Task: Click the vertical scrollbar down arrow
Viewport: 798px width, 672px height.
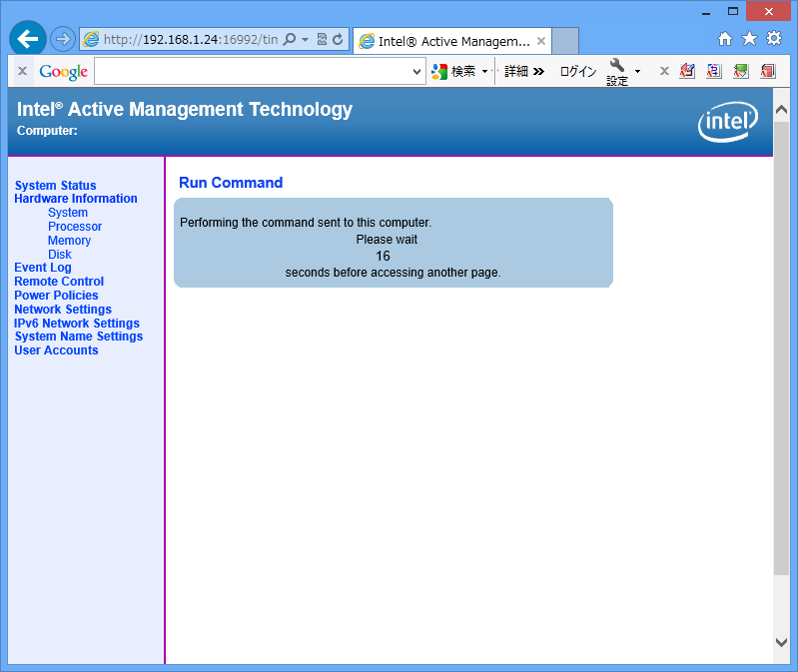Action: [x=781, y=642]
